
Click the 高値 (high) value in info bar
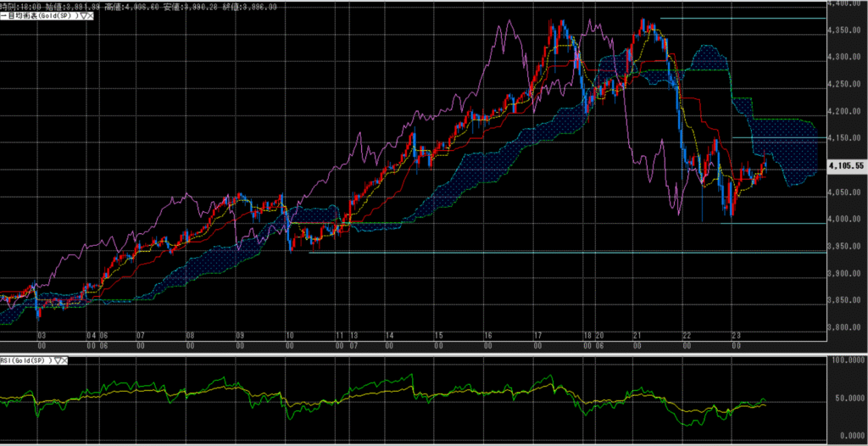point(134,5)
